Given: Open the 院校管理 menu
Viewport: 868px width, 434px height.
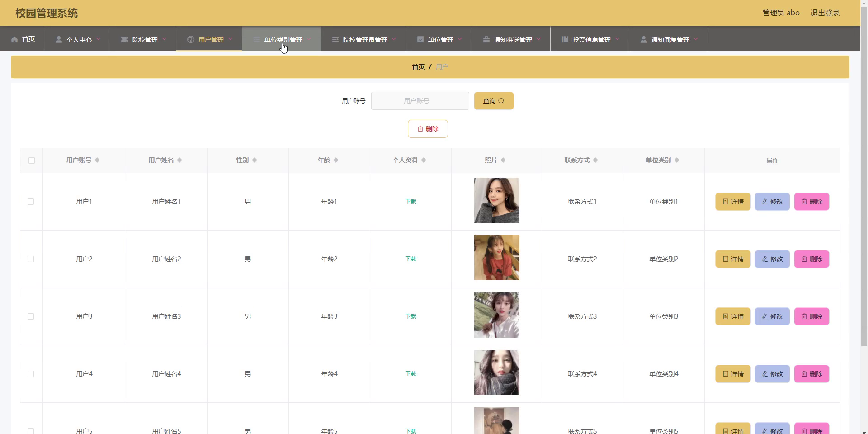Looking at the screenshot, I should [x=143, y=39].
